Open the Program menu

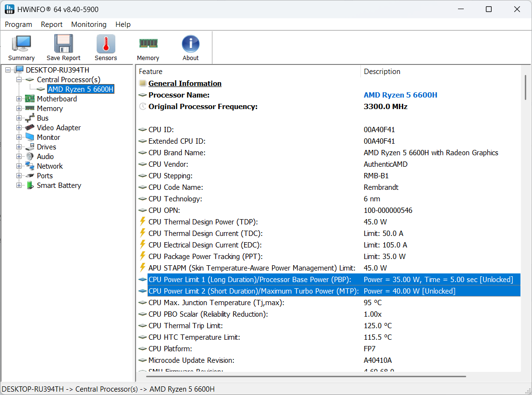click(18, 25)
